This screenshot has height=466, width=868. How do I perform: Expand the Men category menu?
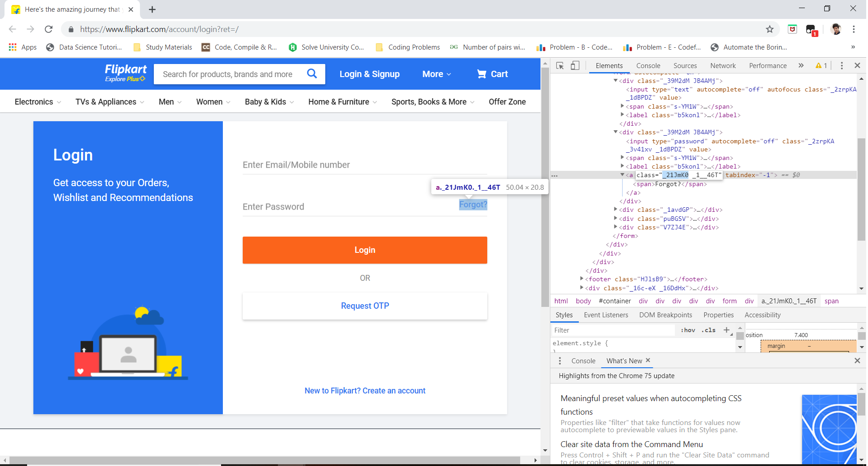click(x=170, y=102)
